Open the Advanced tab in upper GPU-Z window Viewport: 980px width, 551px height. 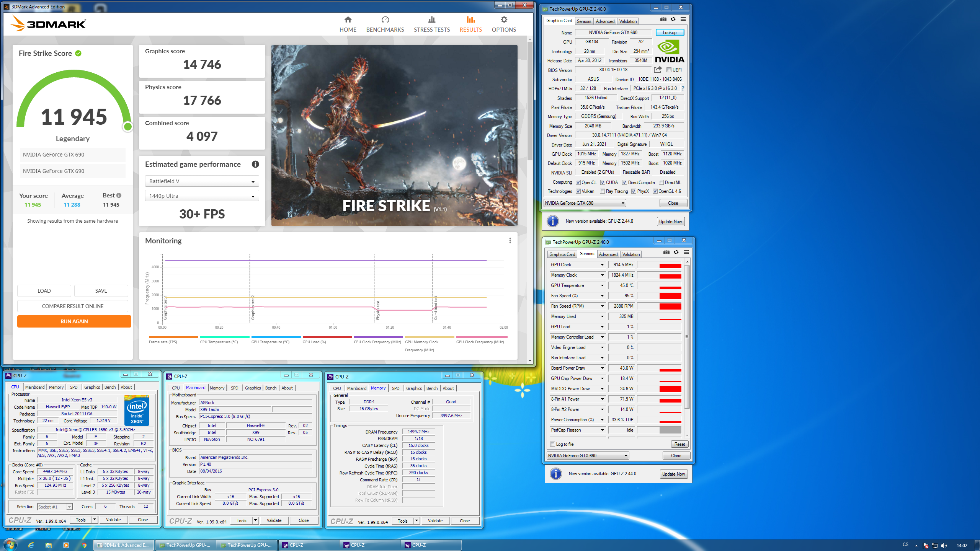pos(605,21)
